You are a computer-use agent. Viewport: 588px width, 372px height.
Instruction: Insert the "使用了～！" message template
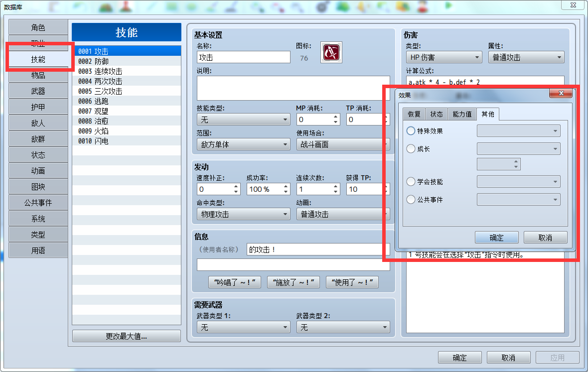coord(352,282)
